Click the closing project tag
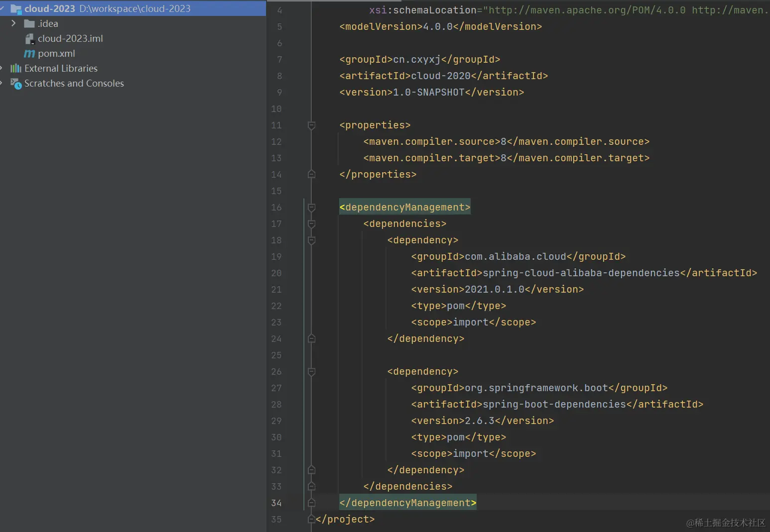 click(x=345, y=519)
